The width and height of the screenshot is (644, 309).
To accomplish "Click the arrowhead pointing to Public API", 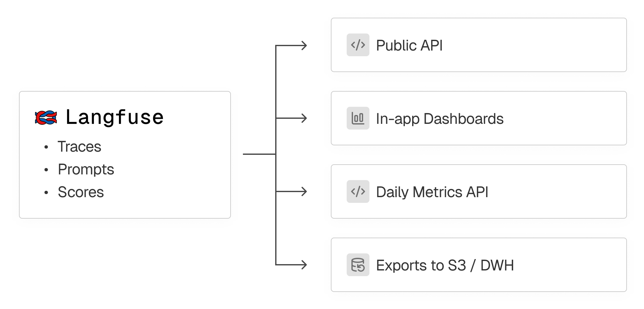I will coord(304,46).
